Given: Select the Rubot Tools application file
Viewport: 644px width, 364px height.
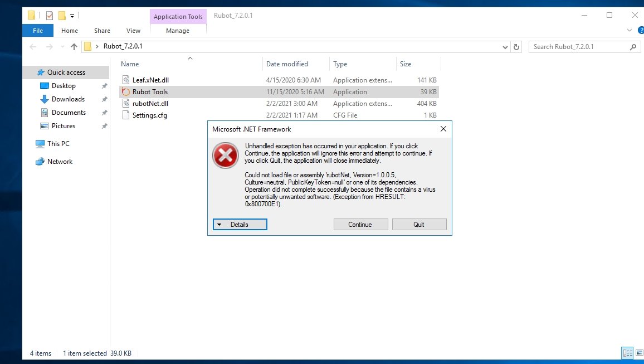Looking at the screenshot, I should [x=150, y=92].
